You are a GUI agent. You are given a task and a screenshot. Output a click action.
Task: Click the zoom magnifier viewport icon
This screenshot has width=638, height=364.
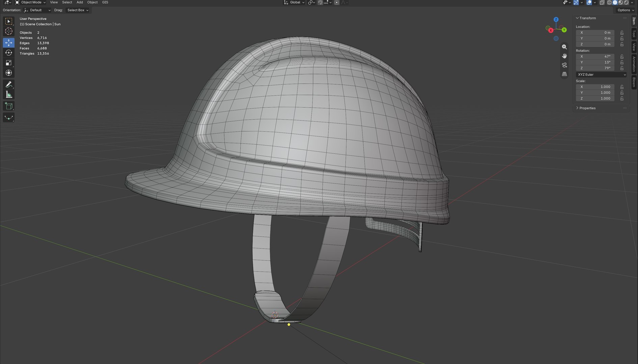[564, 47]
